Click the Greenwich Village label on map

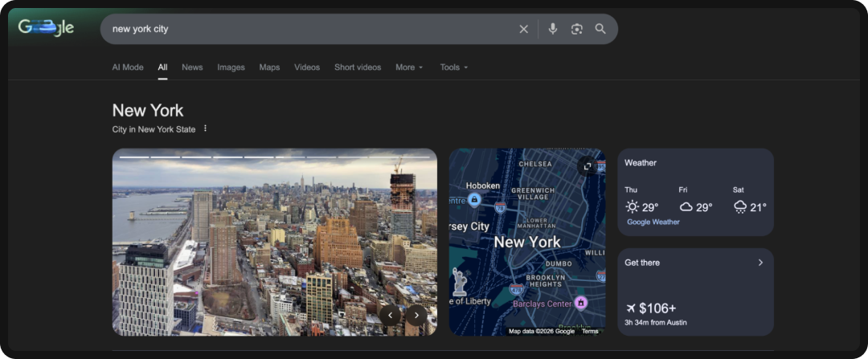pos(533,194)
